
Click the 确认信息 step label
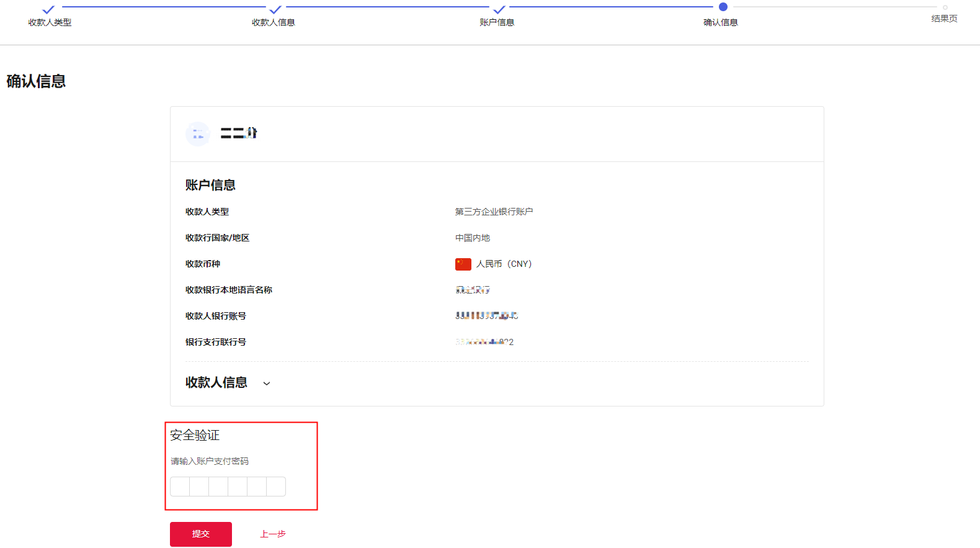pyautogui.click(x=721, y=22)
